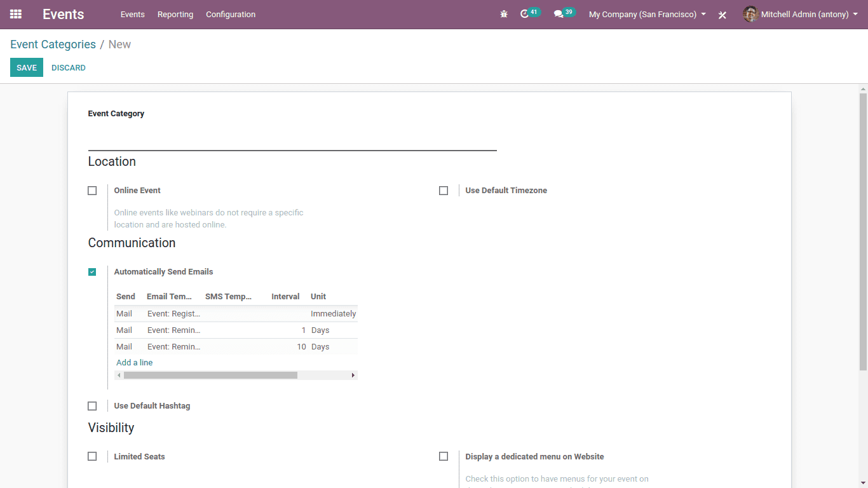Enable the Online Event checkbox

tap(92, 191)
